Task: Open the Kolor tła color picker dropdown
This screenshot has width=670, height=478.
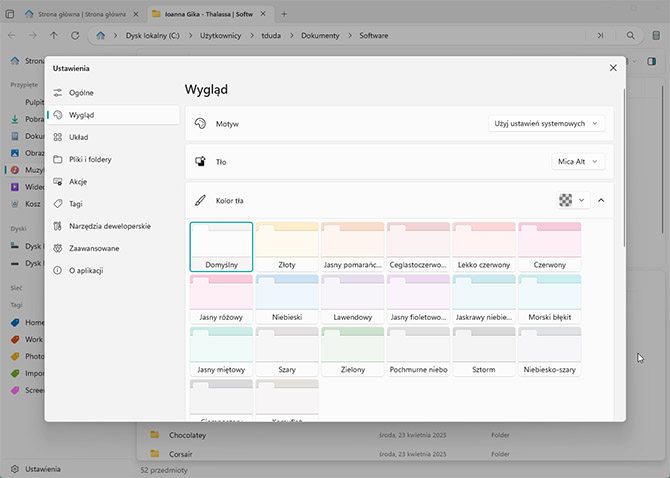Action: (573, 200)
